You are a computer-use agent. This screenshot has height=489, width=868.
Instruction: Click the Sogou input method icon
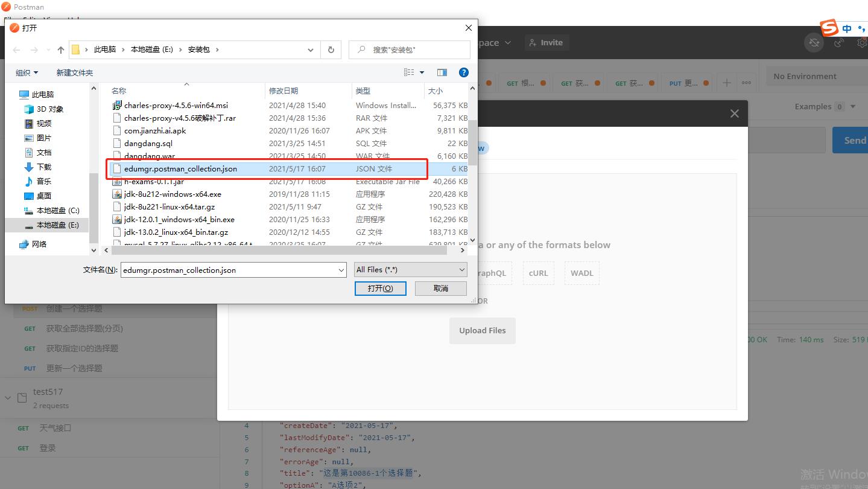(829, 28)
